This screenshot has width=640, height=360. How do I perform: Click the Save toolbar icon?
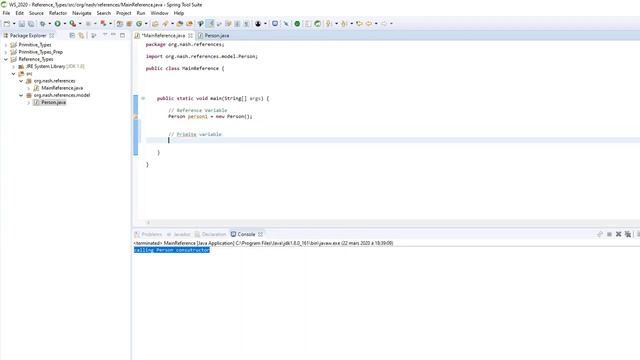coord(22,24)
